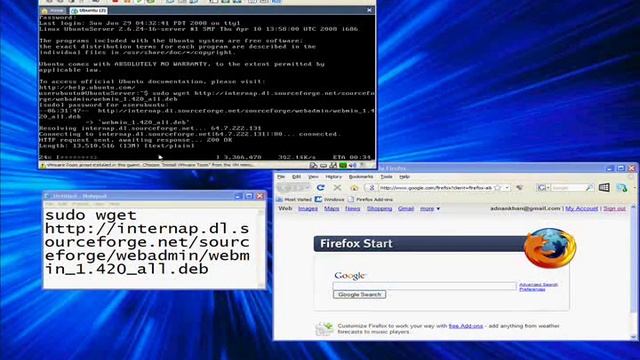This screenshot has width=640, height=360.
Task: Click the Google Search button
Action: click(360, 294)
